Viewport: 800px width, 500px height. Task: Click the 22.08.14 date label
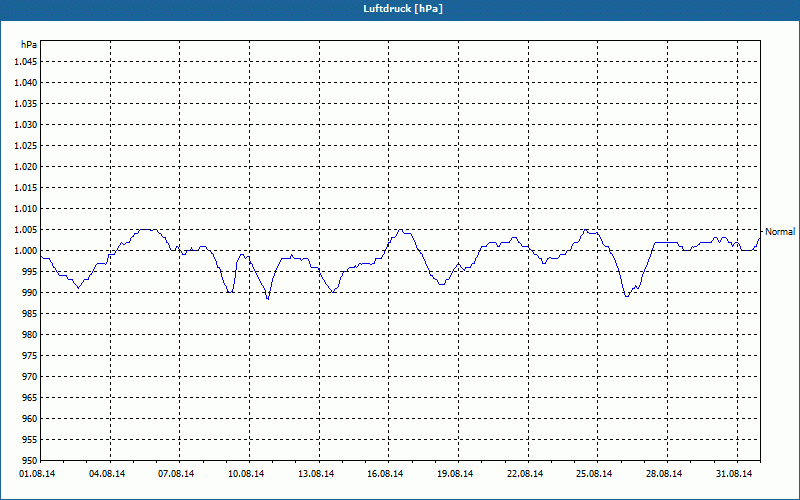pyautogui.click(x=524, y=474)
